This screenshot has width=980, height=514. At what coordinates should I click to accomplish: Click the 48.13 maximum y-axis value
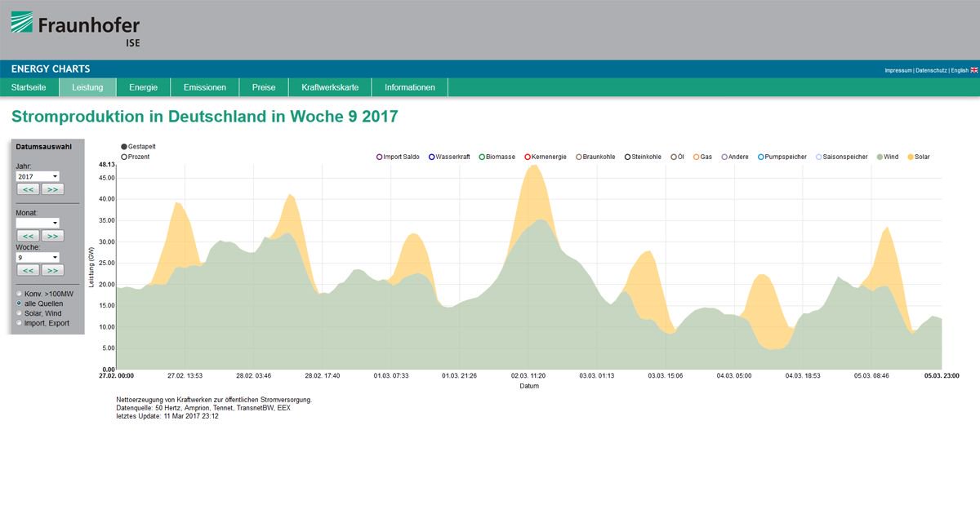(106, 164)
